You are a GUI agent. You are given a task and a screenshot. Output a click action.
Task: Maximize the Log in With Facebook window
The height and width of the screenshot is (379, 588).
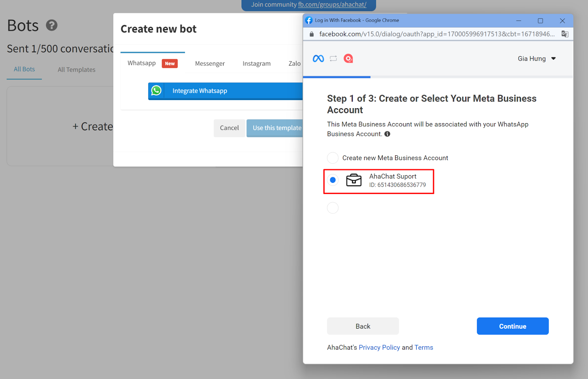(x=540, y=21)
